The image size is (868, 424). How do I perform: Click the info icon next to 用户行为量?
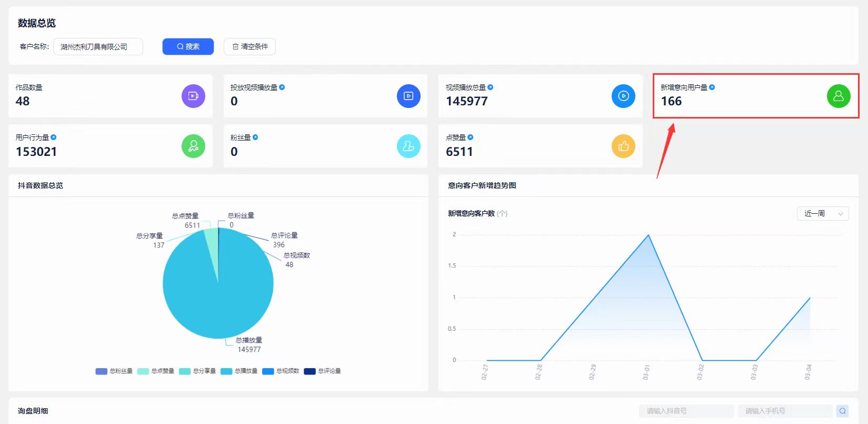pos(54,137)
